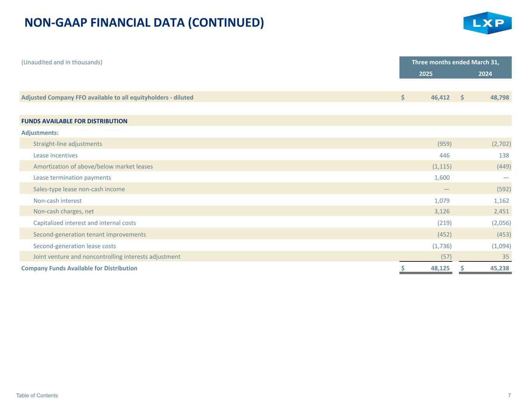Select the Funds Available for Distribution heading
This screenshot has height=411, width=532.
(x=74, y=121)
